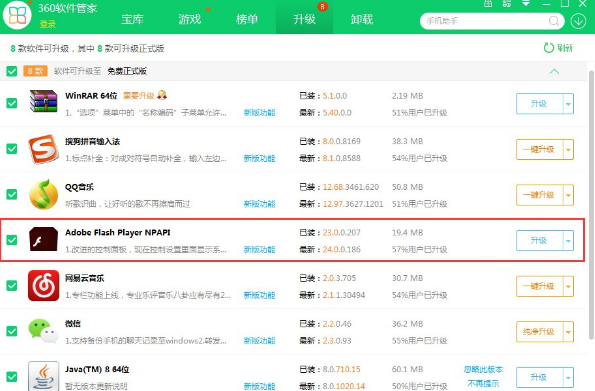The height and width of the screenshot is (391, 595).
Task: Click the WinRAR 需要升级 label
Action: click(139, 95)
